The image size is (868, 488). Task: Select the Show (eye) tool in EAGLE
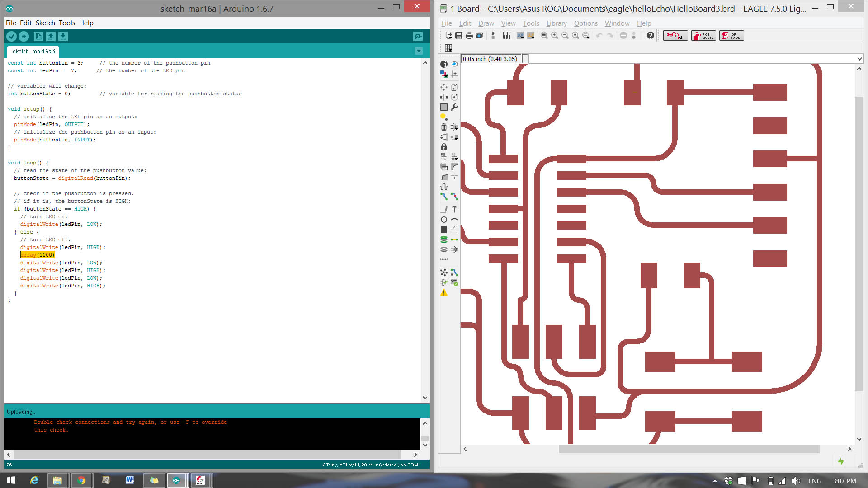click(x=454, y=64)
